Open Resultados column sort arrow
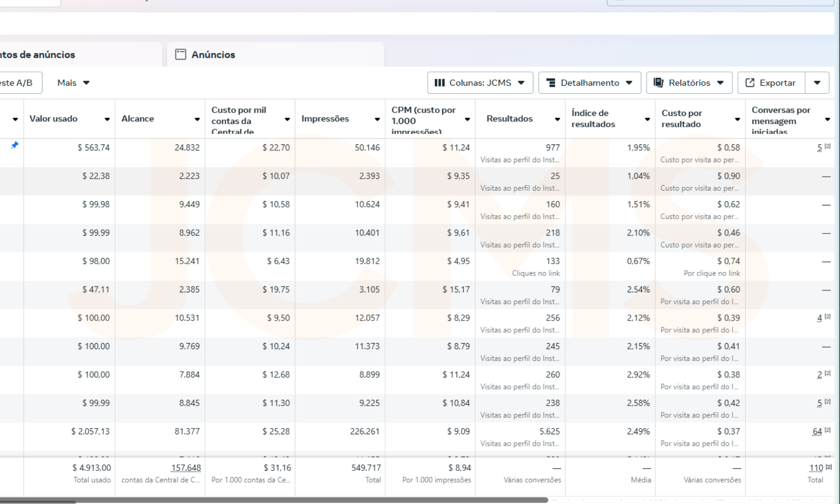 [557, 119]
